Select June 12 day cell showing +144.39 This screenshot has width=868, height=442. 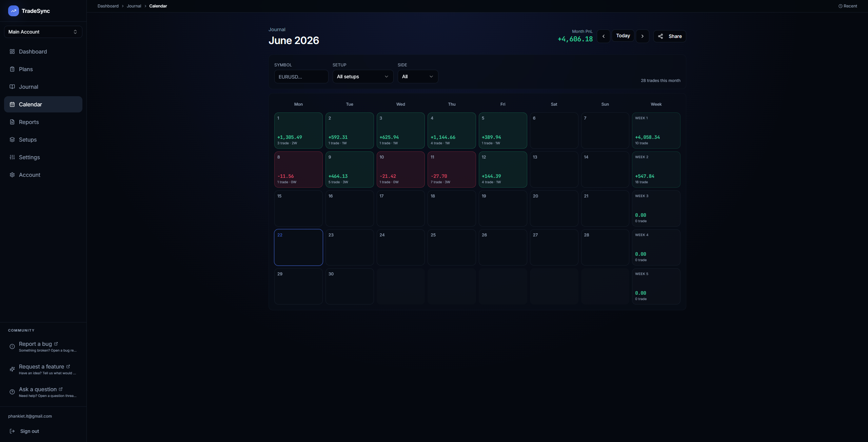(503, 169)
